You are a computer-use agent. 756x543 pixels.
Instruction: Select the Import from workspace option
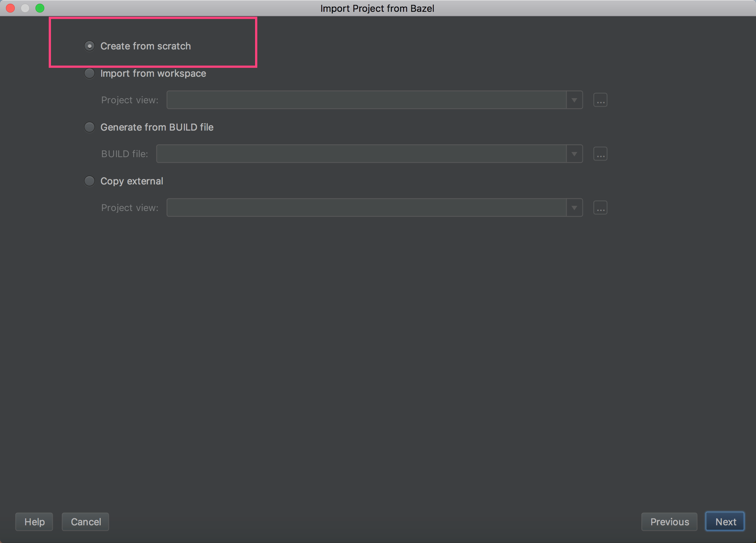89,73
